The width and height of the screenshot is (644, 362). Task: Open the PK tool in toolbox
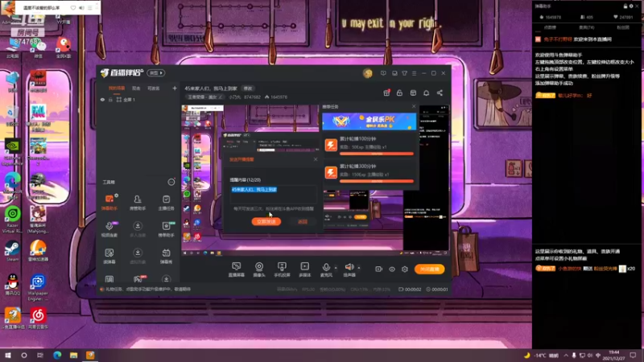[x=138, y=279]
